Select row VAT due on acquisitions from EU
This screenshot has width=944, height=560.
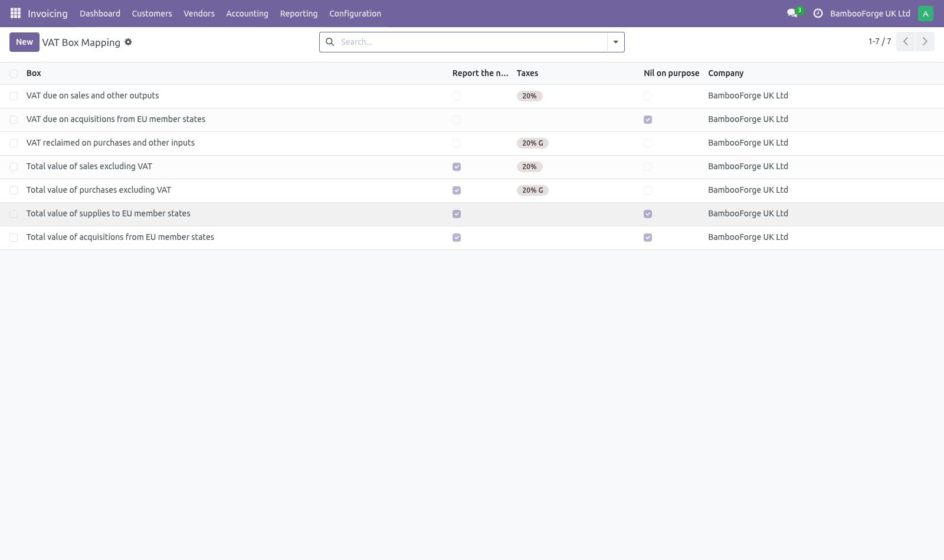[x=14, y=120]
